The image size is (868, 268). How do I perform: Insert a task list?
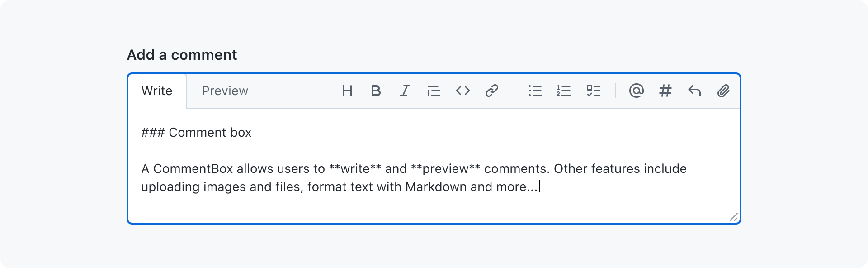click(x=594, y=91)
